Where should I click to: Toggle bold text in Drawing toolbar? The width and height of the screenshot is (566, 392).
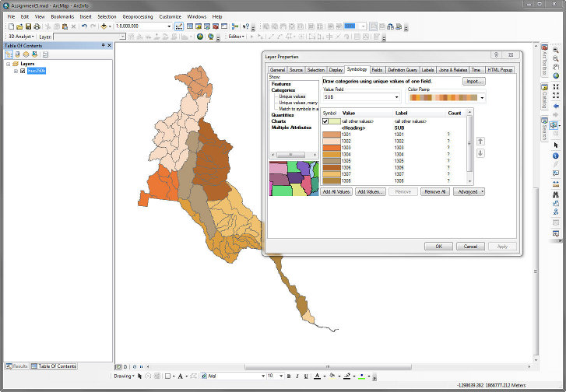[x=289, y=376]
